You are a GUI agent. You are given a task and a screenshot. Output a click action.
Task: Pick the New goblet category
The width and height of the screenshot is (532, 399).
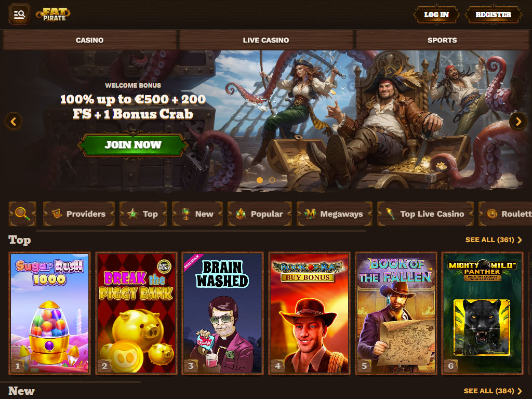(x=197, y=214)
